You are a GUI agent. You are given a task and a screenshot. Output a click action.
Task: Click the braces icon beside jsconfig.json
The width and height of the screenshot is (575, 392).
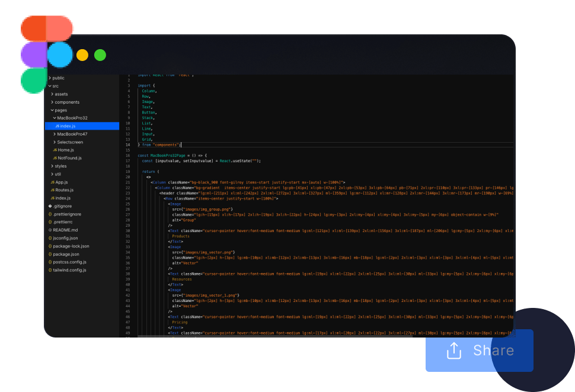click(x=50, y=238)
